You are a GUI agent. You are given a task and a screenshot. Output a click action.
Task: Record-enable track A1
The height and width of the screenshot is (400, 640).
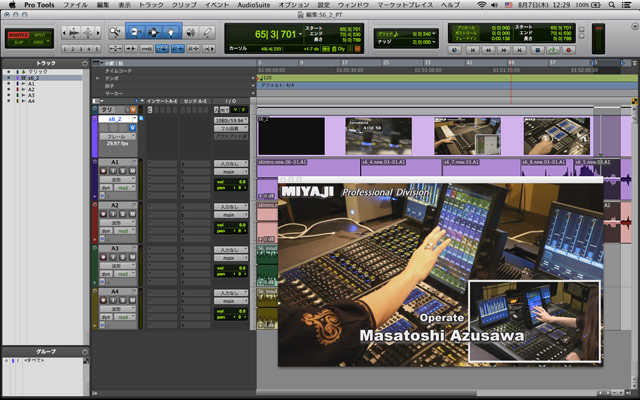point(103,171)
